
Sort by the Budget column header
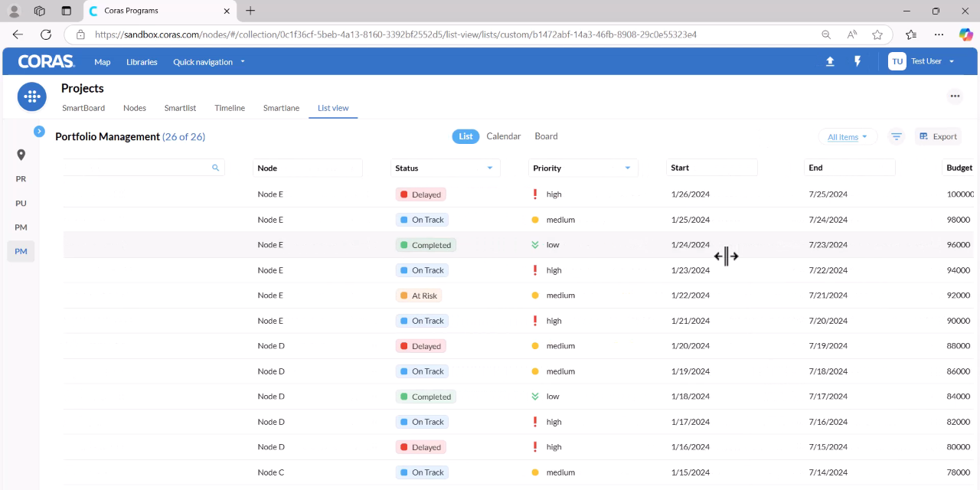(x=959, y=168)
